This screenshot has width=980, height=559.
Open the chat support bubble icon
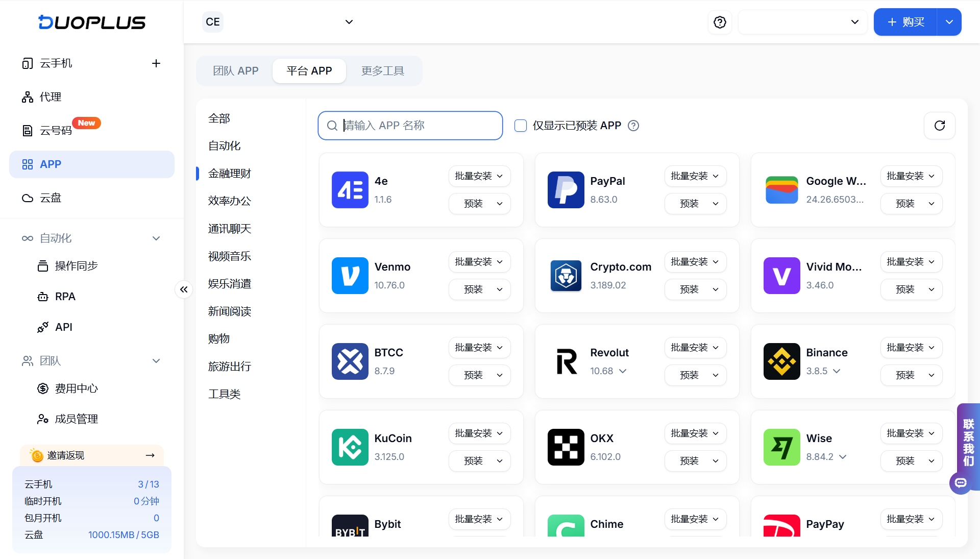click(x=961, y=482)
